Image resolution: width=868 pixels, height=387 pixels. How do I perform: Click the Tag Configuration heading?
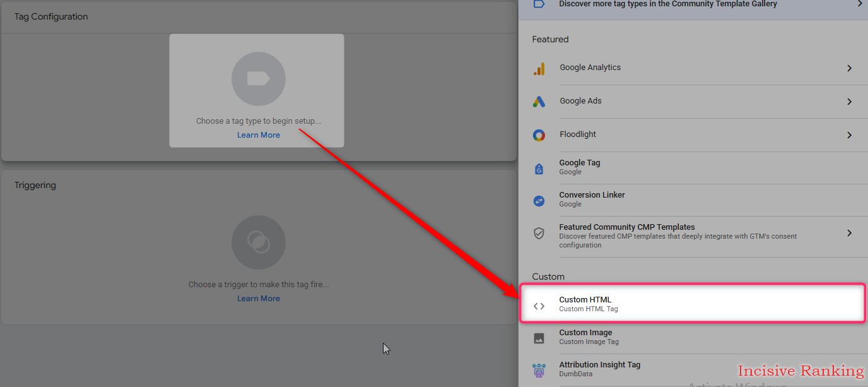(51, 16)
